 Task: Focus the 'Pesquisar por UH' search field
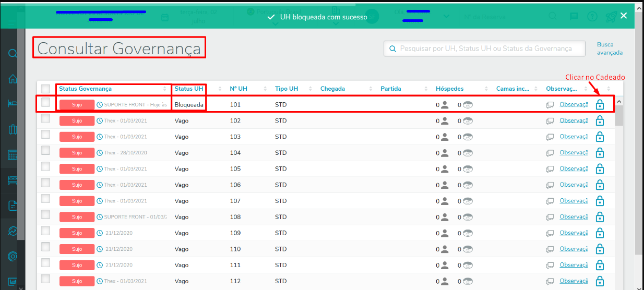click(485, 49)
